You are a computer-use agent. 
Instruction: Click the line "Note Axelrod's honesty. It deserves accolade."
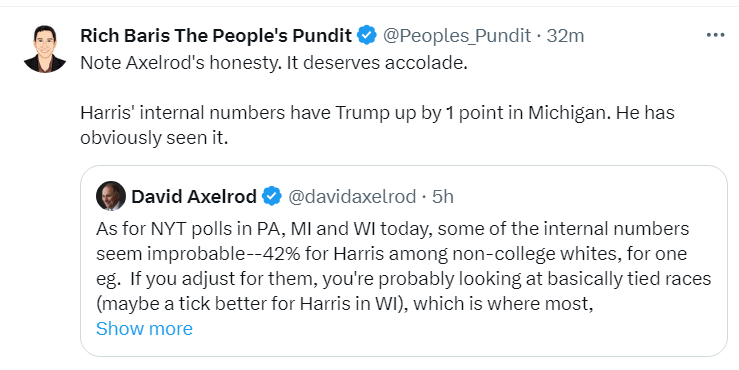[274, 63]
